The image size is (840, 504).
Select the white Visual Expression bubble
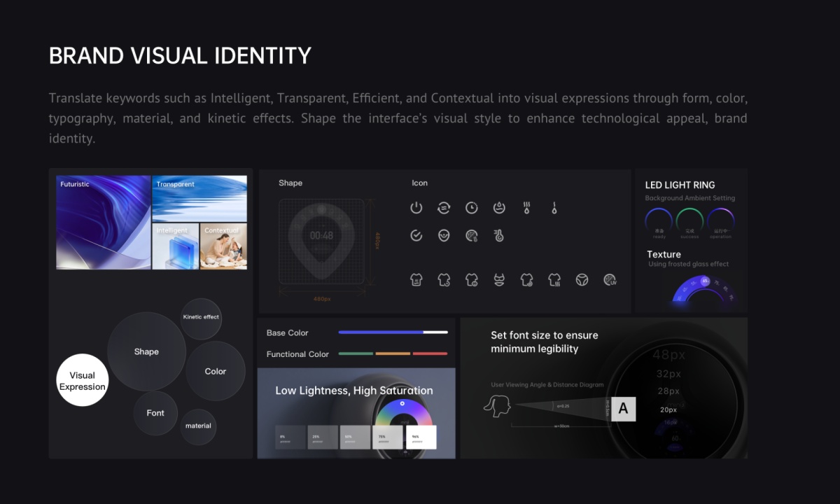(83, 381)
